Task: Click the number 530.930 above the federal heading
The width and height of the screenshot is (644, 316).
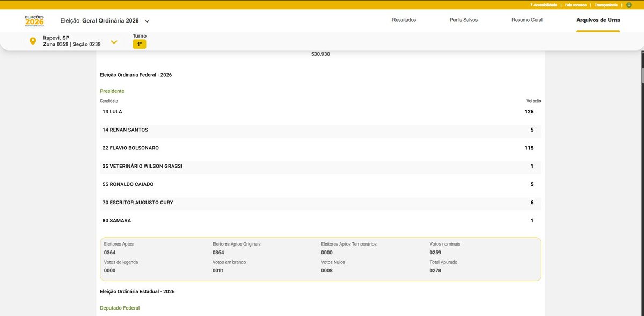Action: pyautogui.click(x=320, y=54)
